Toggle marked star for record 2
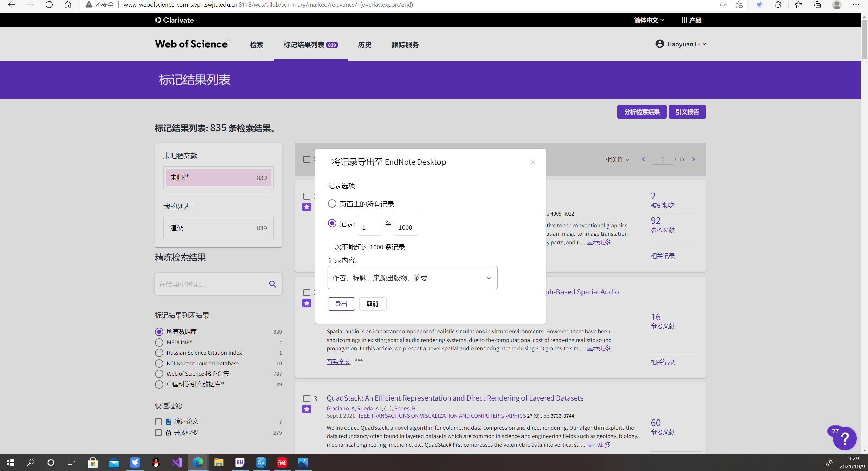Image resolution: width=868 pixels, height=471 pixels. (307, 303)
